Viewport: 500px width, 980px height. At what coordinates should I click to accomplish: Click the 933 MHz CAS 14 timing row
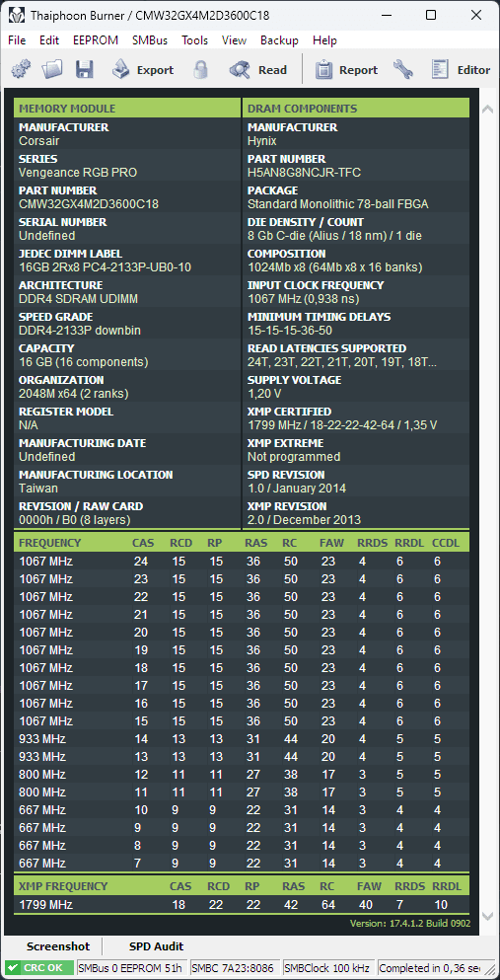(241, 739)
